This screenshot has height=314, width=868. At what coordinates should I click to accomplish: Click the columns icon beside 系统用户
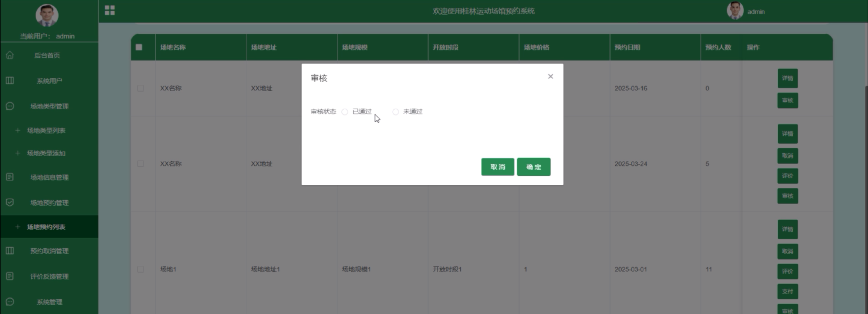pos(10,81)
